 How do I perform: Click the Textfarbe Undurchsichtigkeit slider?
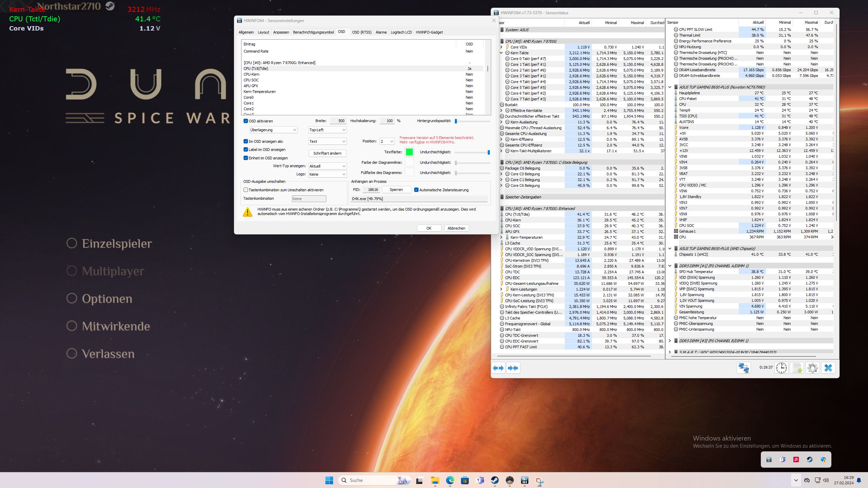472,152
